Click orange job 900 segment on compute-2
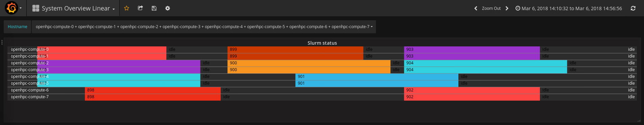Image resolution: width=644 pixels, height=125 pixels. coord(309,63)
